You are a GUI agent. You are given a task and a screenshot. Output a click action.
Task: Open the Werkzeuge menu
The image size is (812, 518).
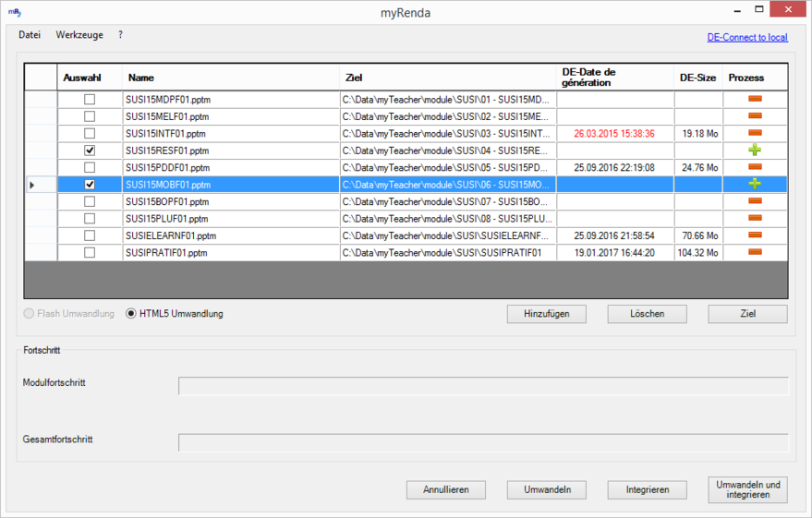pyautogui.click(x=79, y=35)
